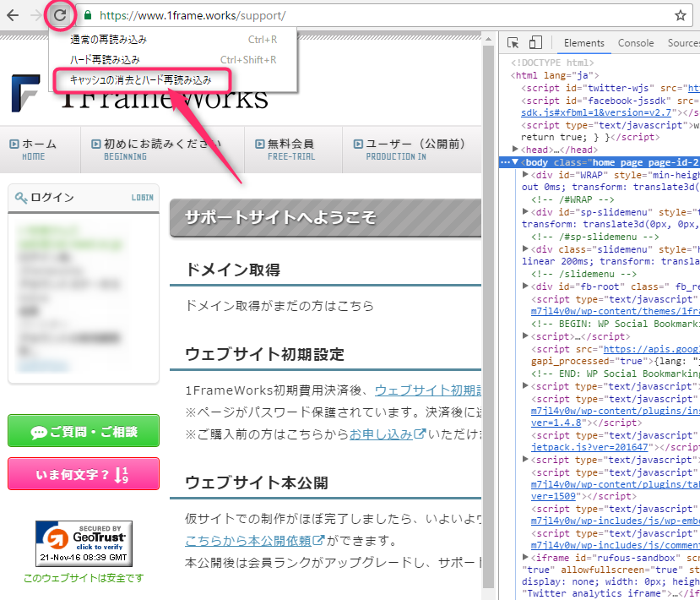Toggle the DevTools device toolbar icon

[535, 43]
